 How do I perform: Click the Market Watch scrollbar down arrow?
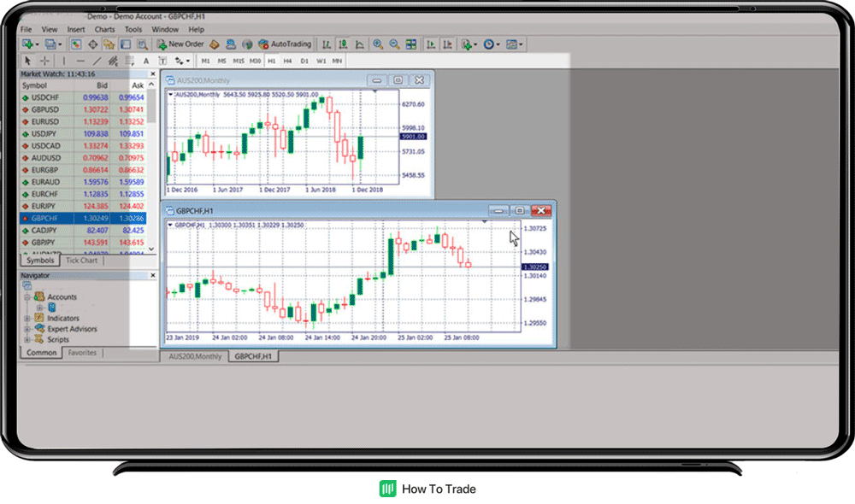pos(152,249)
